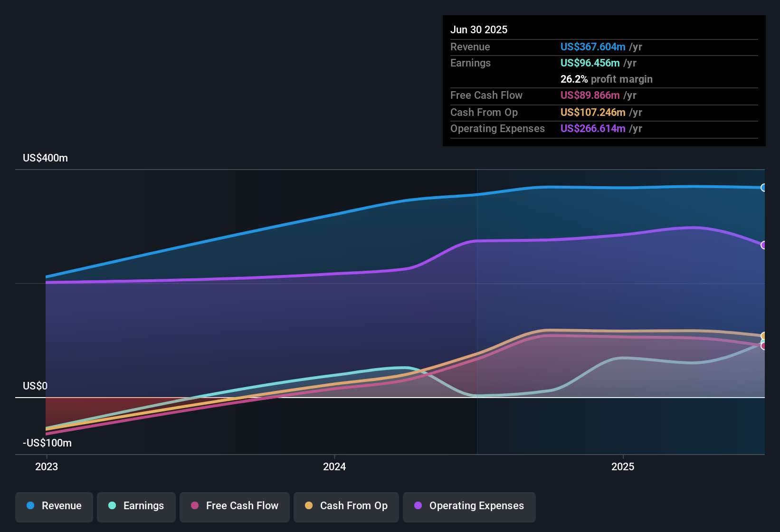The width and height of the screenshot is (780, 532).
Task: Click the US$367.604m revenue value
Action: click(592, 47)
